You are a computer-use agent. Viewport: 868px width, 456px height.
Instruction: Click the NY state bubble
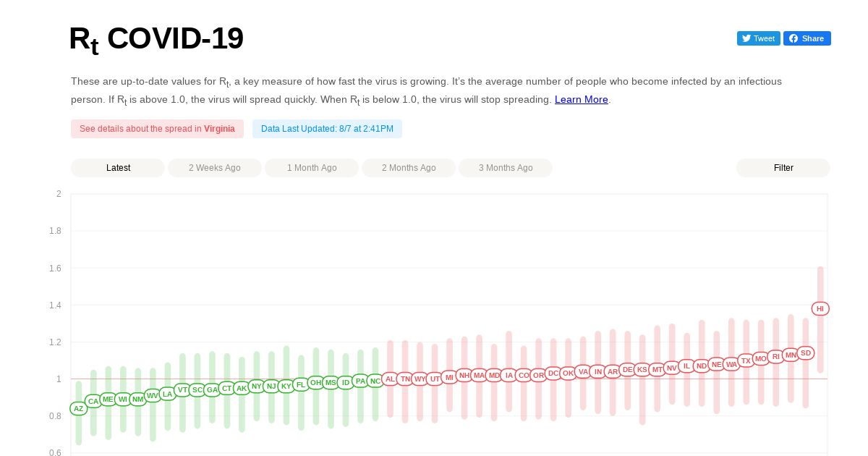click(257, 387)
